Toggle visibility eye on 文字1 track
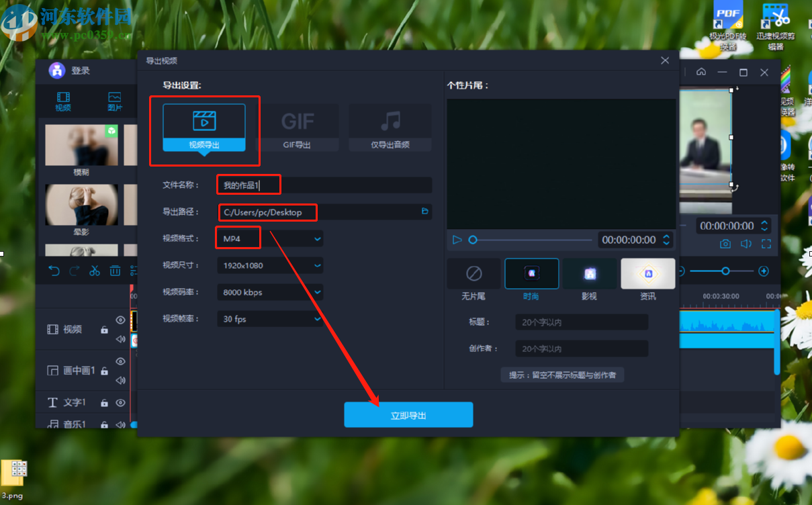Image resolution: width=812 pixels, height=505 pixels. (x=121, y=402)
